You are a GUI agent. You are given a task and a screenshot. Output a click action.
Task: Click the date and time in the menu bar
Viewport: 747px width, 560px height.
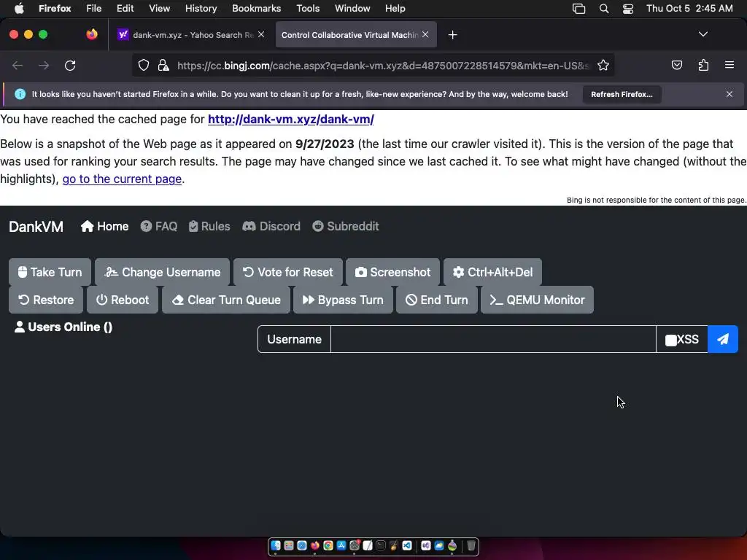point(689,8)
